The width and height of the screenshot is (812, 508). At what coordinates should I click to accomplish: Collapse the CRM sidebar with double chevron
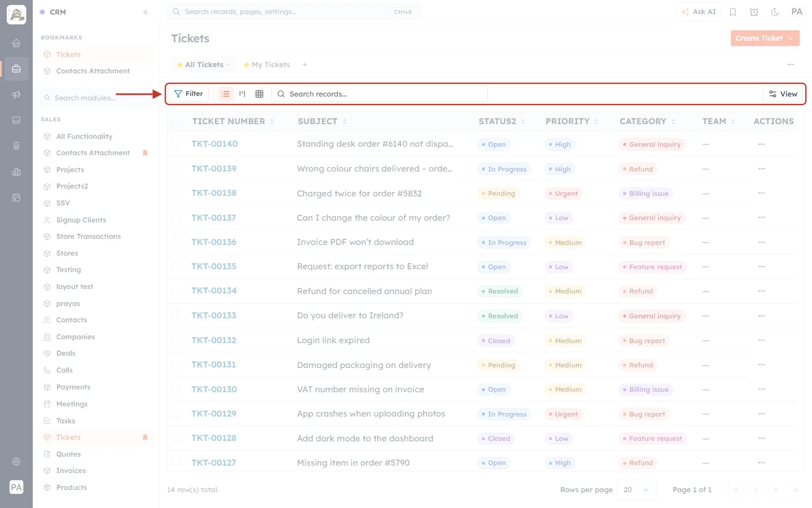coord(145,12)
